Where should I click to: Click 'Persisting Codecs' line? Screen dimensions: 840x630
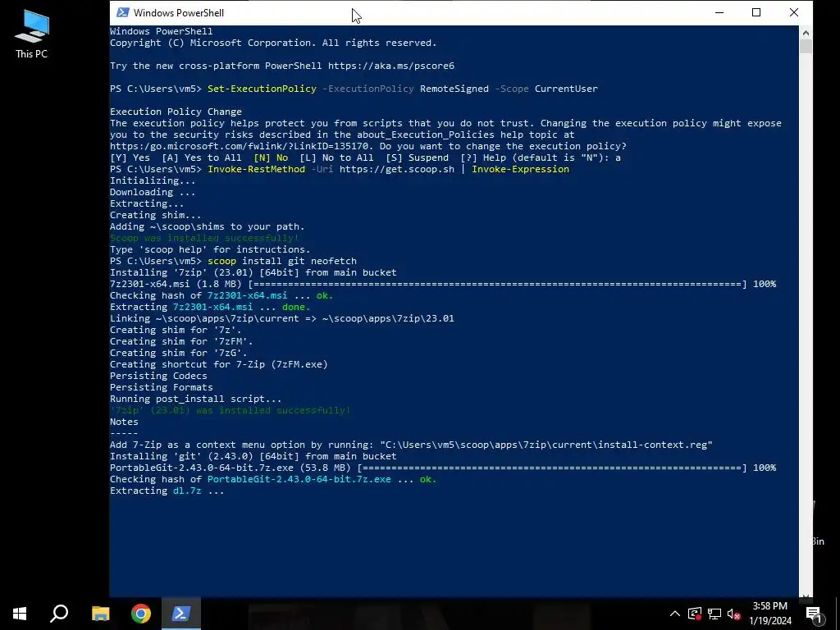coord(158,376)
